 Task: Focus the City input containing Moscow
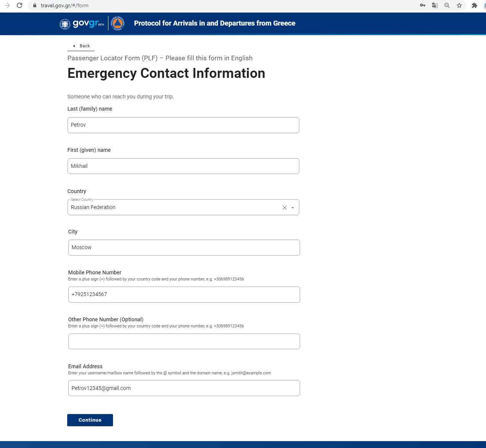[184, 248]
